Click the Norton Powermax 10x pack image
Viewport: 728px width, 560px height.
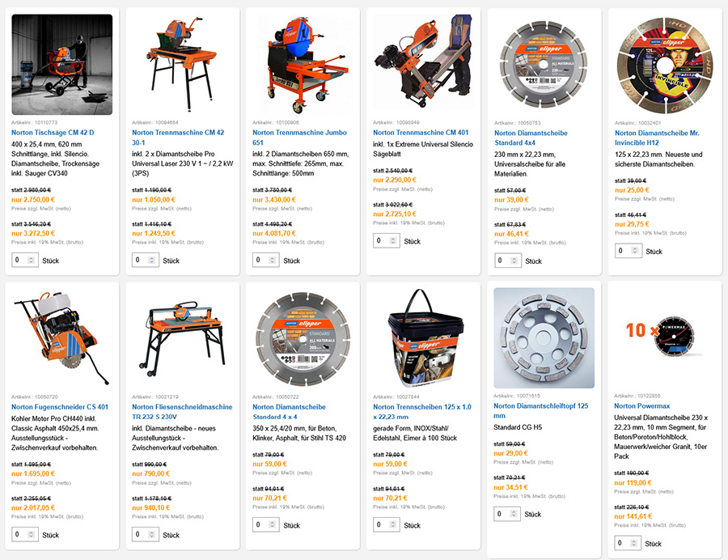point(664,337)
